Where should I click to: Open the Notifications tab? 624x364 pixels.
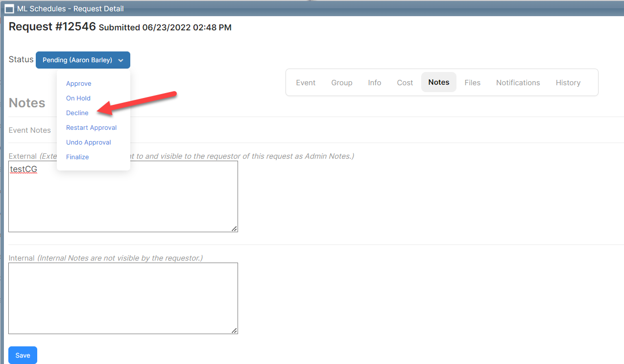[518, 82]
